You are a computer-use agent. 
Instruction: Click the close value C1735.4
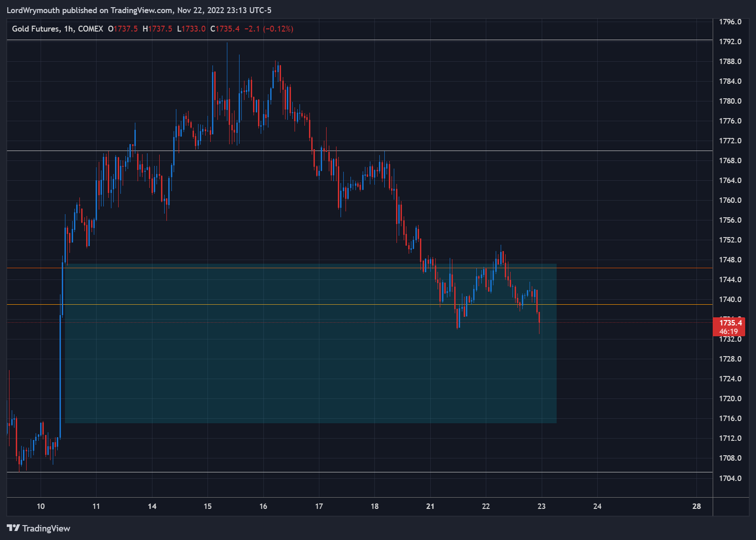click(225, 29)
